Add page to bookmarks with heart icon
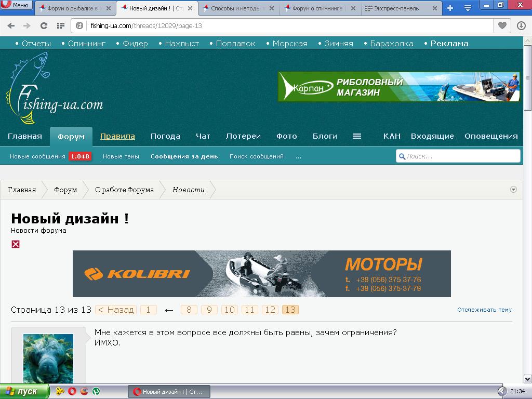The image size is (532, 399). [502, 25]
